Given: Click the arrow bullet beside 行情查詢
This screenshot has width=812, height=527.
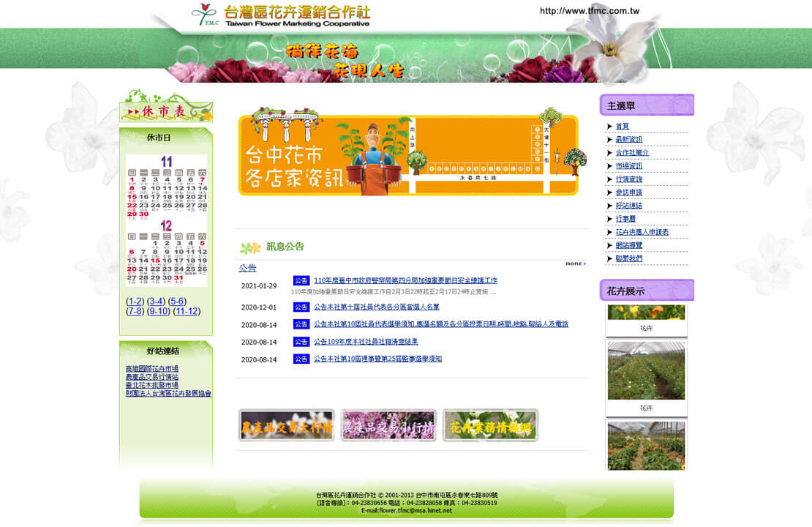Looking at the screenshot, I should click(x=609, y=179).
